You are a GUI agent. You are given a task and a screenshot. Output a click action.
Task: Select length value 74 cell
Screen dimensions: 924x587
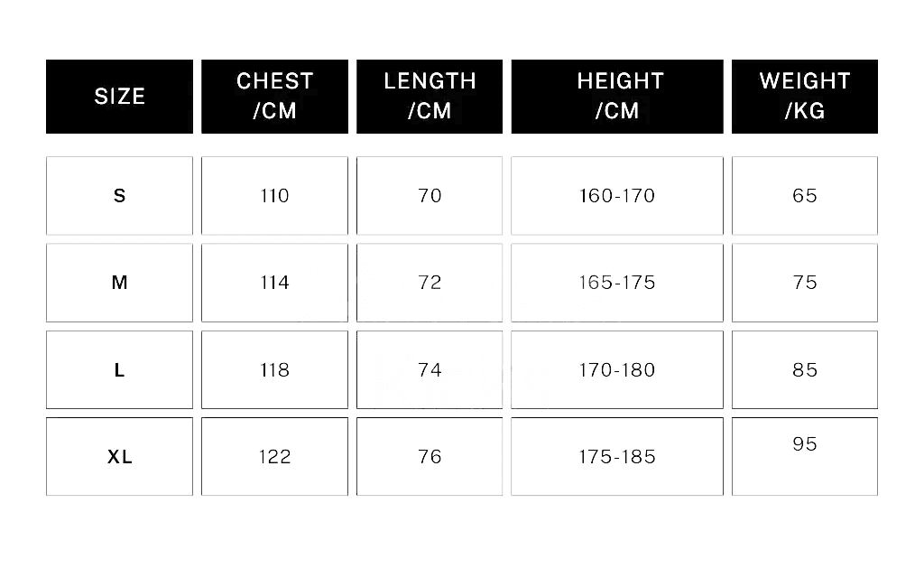click(430, 370)
